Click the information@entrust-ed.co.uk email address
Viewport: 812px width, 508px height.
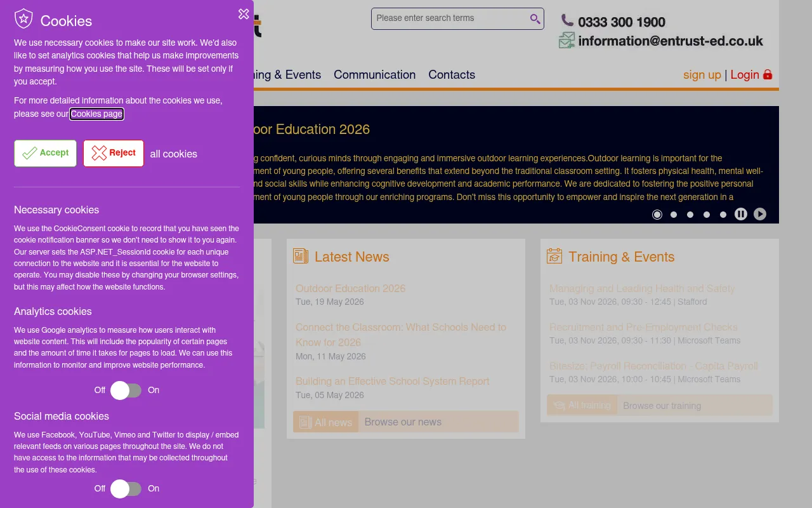(x=671, y=41)
